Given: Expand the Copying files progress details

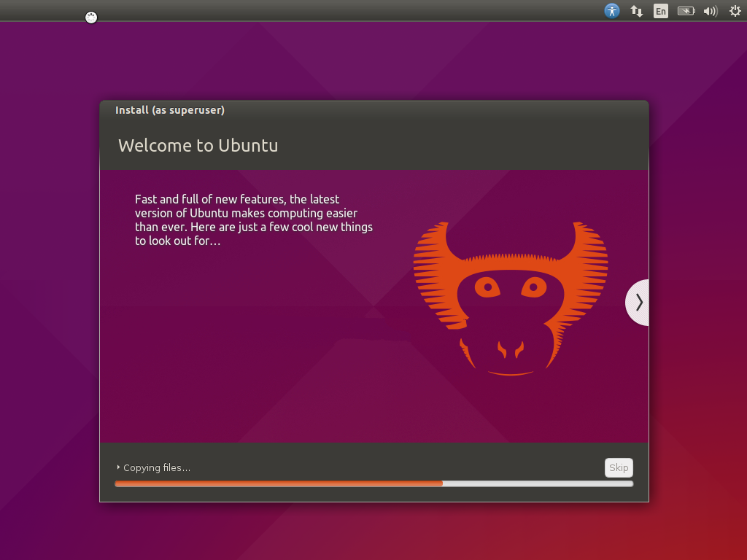Looking at the screenshot, I should 118,467.
